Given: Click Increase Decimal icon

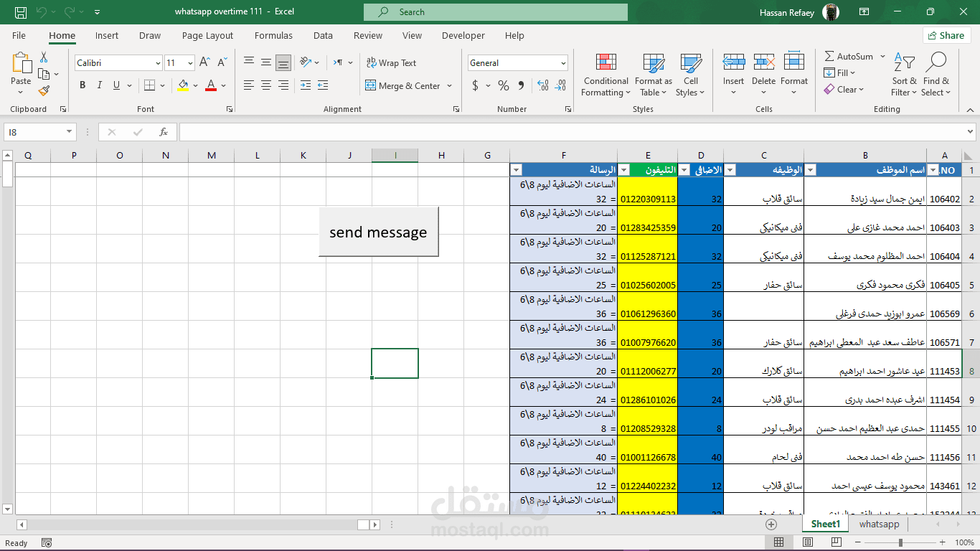Looking at the screenshot, I should [542, 85].
